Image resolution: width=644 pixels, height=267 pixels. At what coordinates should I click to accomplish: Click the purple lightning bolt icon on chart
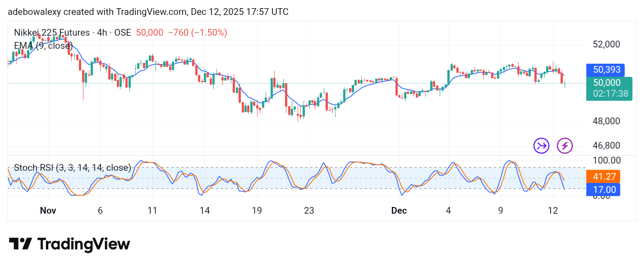point(564,145)
